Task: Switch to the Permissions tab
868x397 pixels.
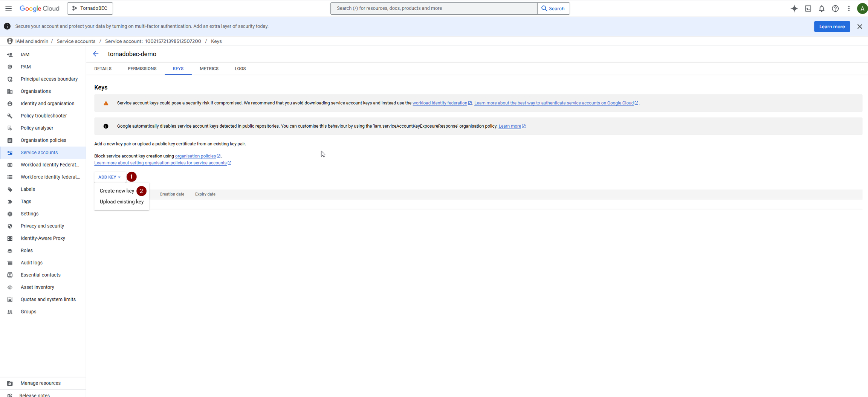Action: [x=142, y=69]
